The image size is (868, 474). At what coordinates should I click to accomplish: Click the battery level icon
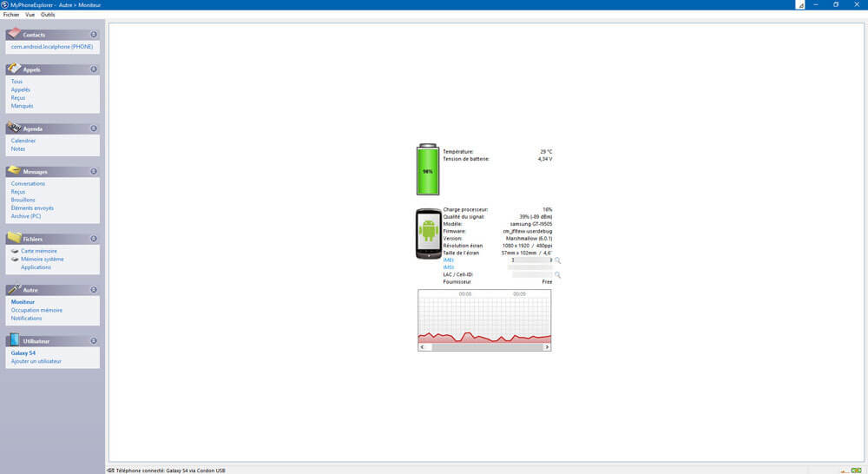coord(428,169)
